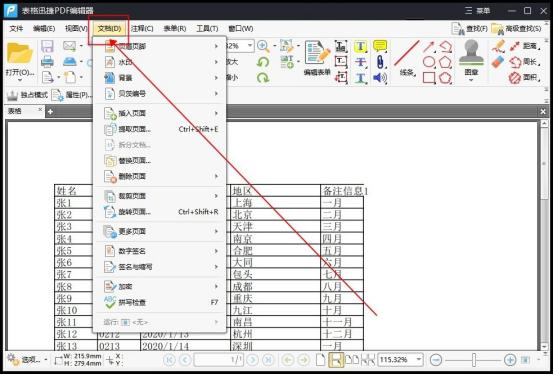Open the file with the folder icon
The image size is (554, 375).
pyautogui.click(x=19, y=53)
